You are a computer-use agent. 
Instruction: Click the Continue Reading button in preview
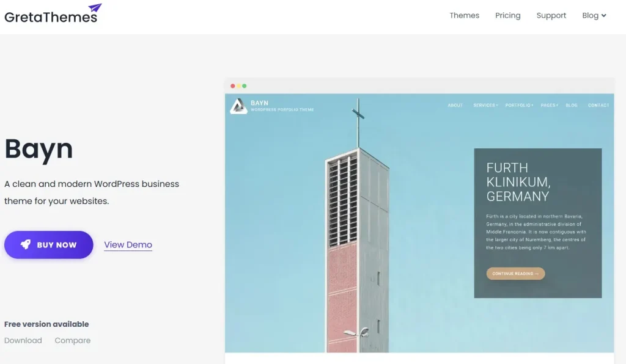point(515,274)
